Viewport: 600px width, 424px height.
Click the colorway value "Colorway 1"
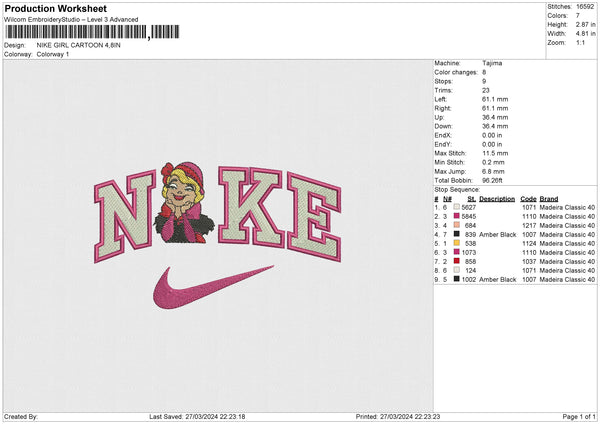click(x=53, y=54)
